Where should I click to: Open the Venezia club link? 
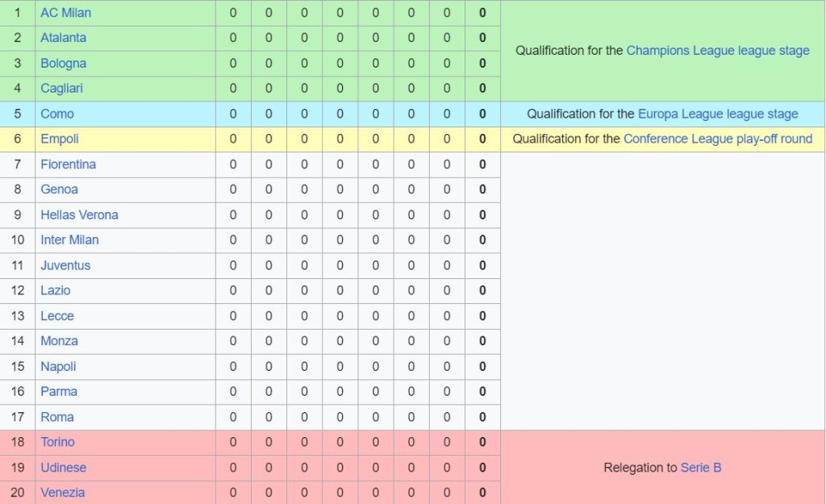coord(62,493)
